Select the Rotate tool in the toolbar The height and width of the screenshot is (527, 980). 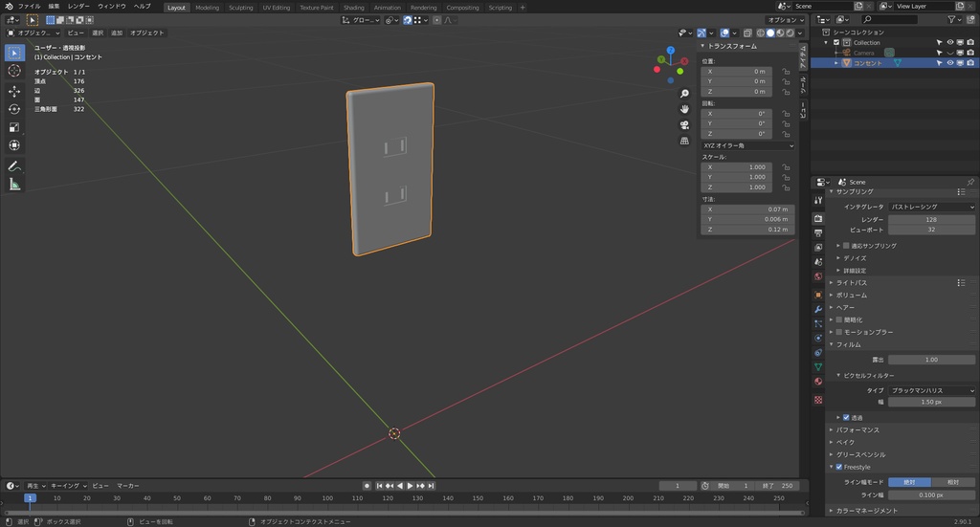click(x=14, y=109)
